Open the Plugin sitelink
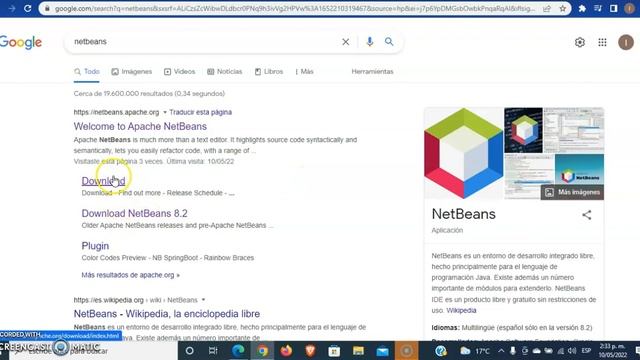The width and height of the screenshot is (640, 360). [95, 246]
